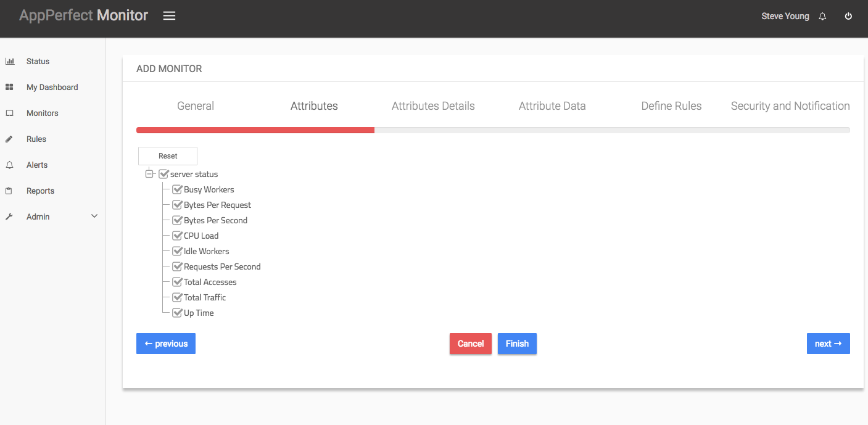Toggle the hamburger menu icon
The image size is (868, 425).
point(169,16)
